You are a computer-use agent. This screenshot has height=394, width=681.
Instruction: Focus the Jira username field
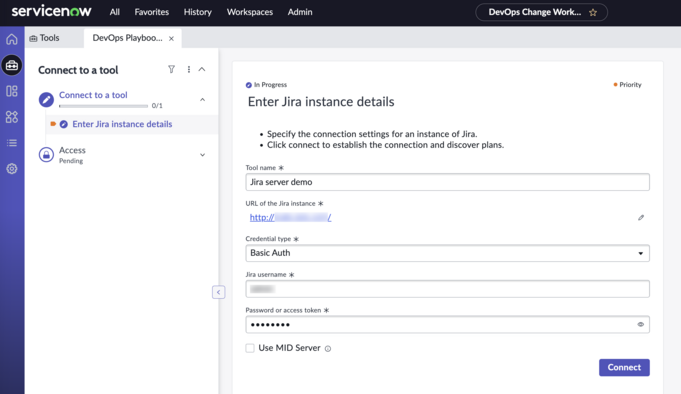click(x=447, y=289)
